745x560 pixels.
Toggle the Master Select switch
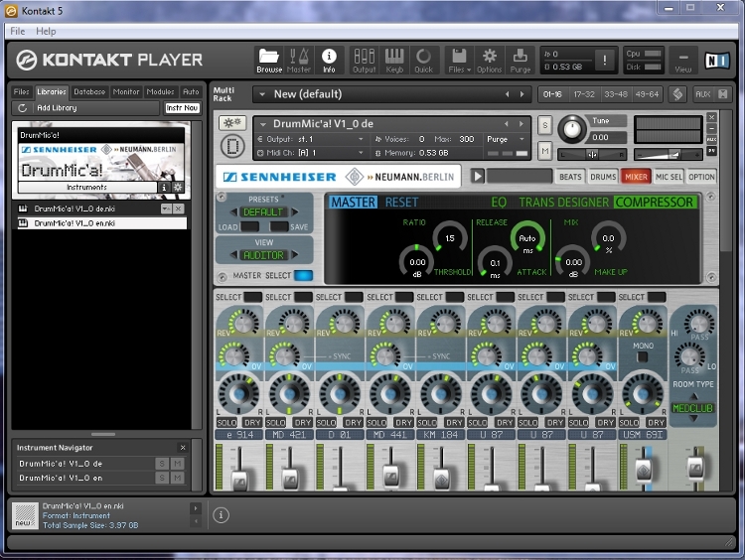[x=303, y=275]
